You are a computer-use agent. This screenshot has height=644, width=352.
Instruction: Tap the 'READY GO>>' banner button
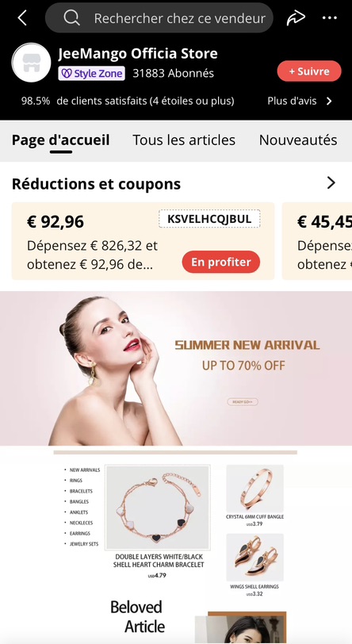(x=243, y=401)
